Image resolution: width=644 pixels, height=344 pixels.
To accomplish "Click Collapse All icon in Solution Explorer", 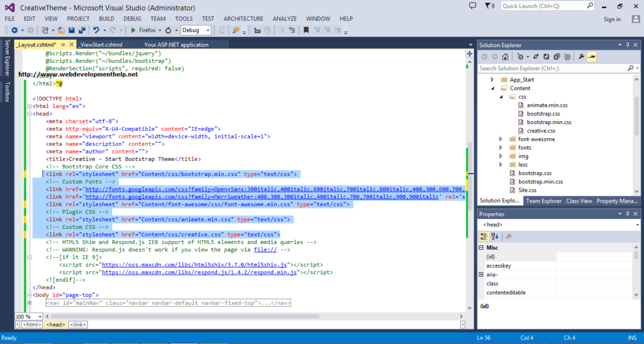I will (x=557, y=57).
